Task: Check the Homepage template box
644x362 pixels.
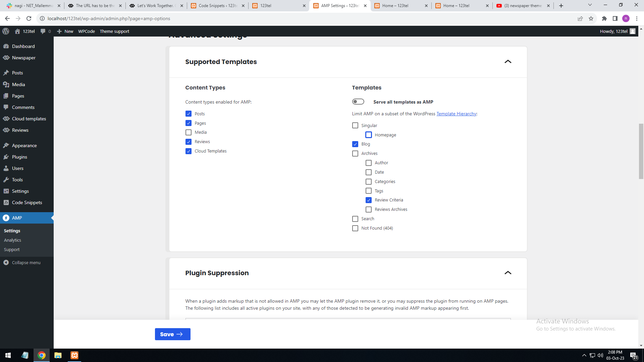Action: pyautogui.click(x=369, y=135)
